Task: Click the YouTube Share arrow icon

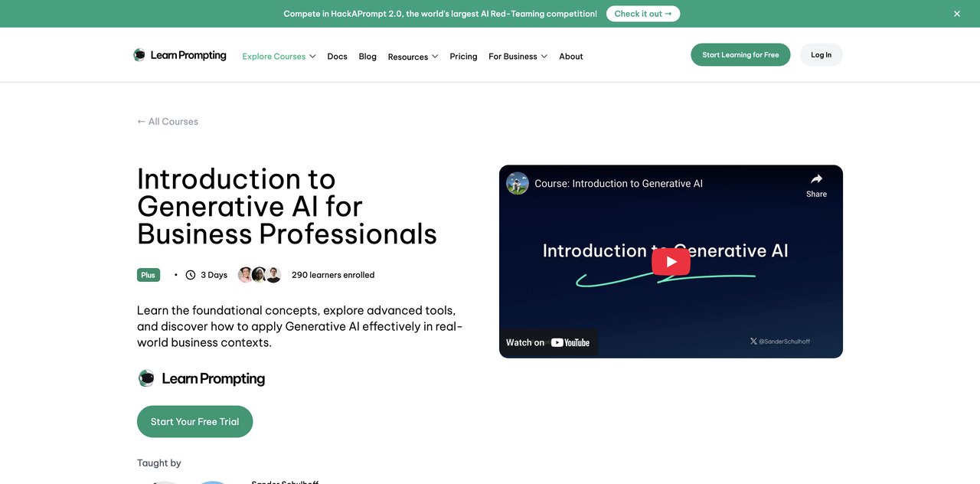Action: (x=816, y=178)
